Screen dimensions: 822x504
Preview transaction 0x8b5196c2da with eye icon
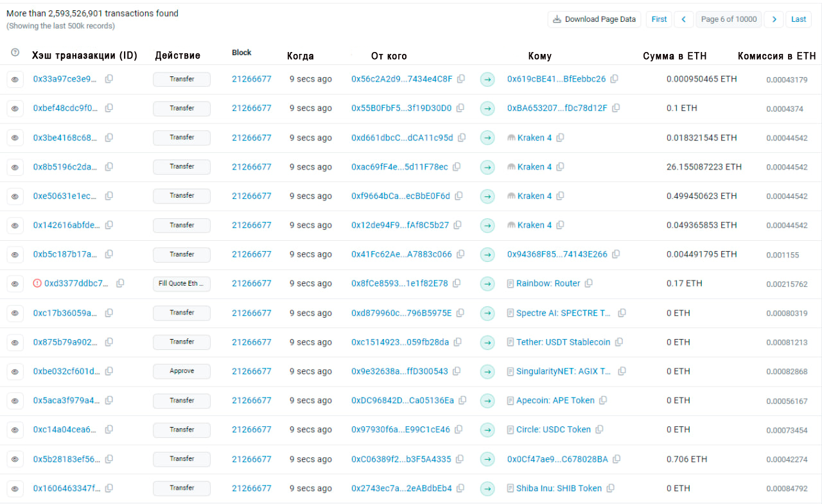(15, 167)
